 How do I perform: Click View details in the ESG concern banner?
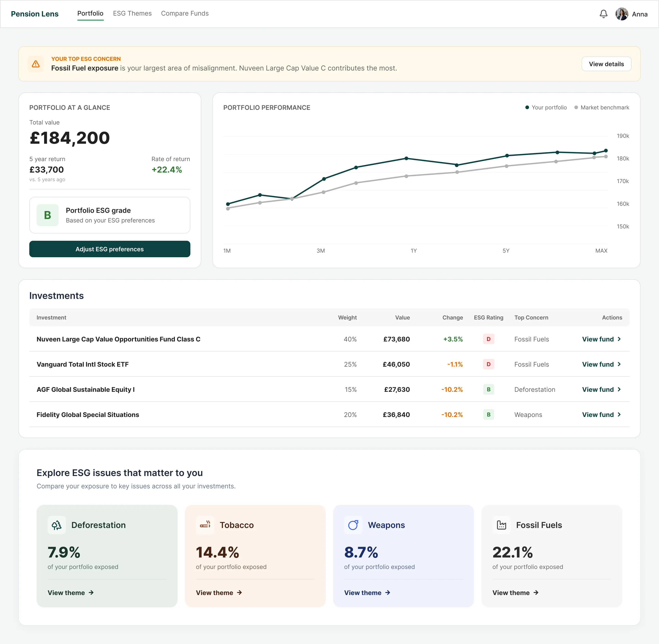click(x=606, y=64)
